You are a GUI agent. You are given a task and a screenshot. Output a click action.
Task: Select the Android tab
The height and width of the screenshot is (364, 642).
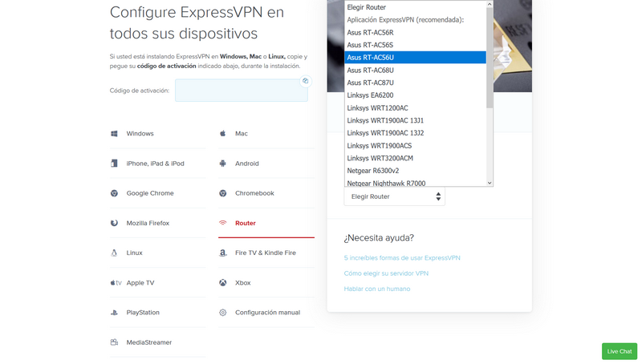tap(266, 164)
